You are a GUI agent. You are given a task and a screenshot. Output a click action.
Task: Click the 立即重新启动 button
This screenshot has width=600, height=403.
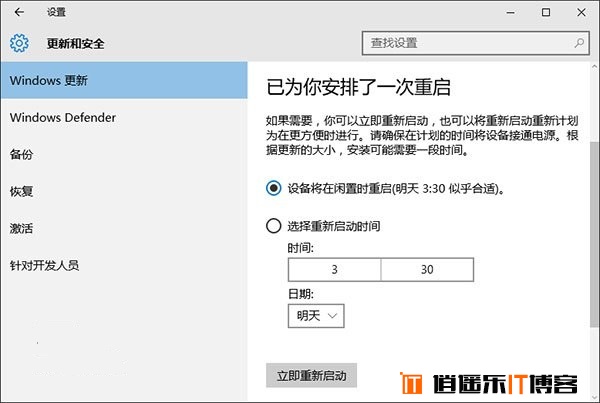[311, 375]
